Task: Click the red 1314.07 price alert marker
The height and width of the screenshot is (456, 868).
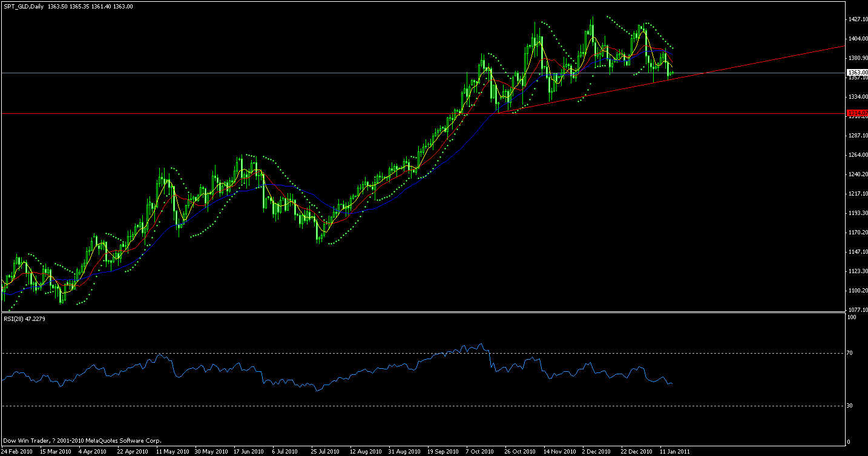Action: click(x=855, y=113)
